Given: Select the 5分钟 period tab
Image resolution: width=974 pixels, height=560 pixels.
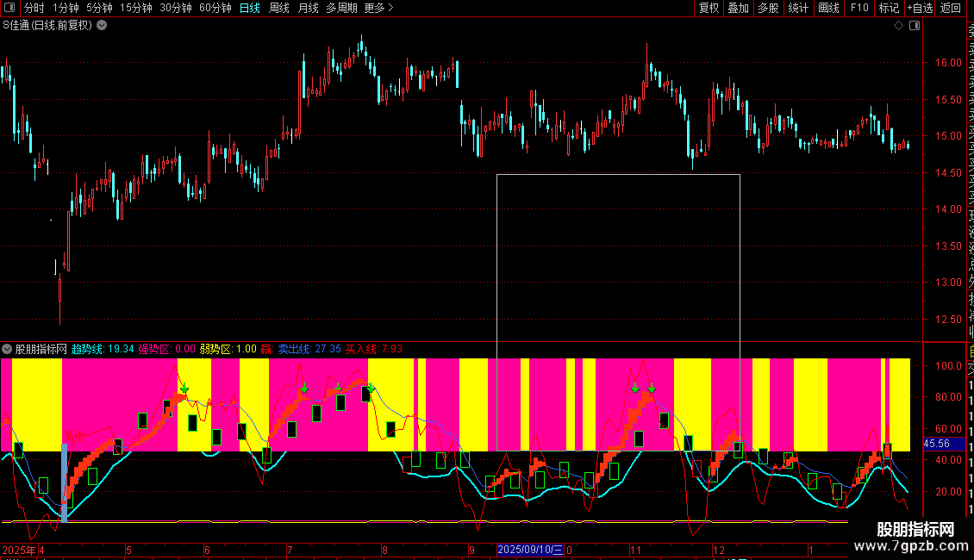Looking at the screenshot, I should (99, 8).
